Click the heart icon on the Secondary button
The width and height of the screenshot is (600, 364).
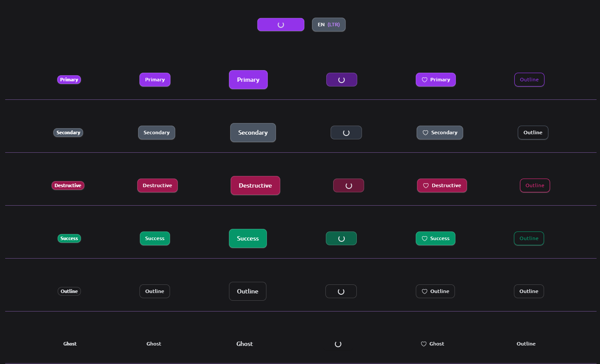pyautogui.click(x=425, y=133)
